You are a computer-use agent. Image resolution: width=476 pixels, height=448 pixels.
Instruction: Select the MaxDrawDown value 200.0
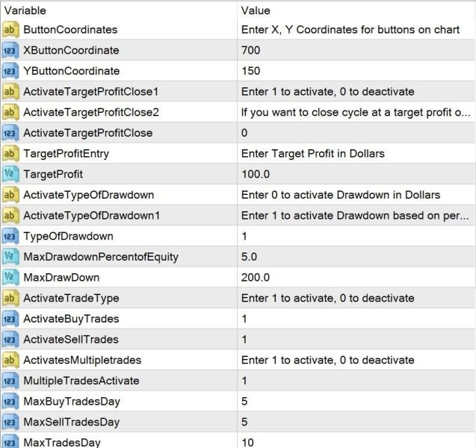coord(256,278)
